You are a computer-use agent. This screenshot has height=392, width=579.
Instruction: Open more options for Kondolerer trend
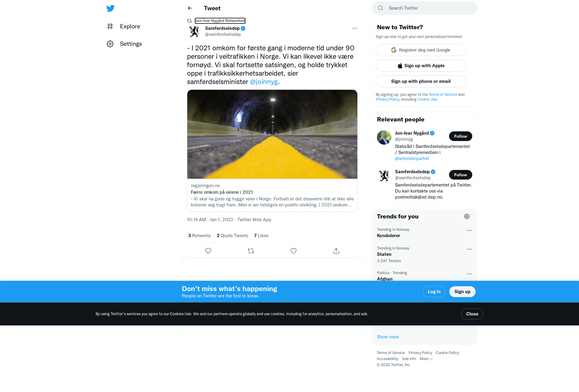[x=469, y=230]
